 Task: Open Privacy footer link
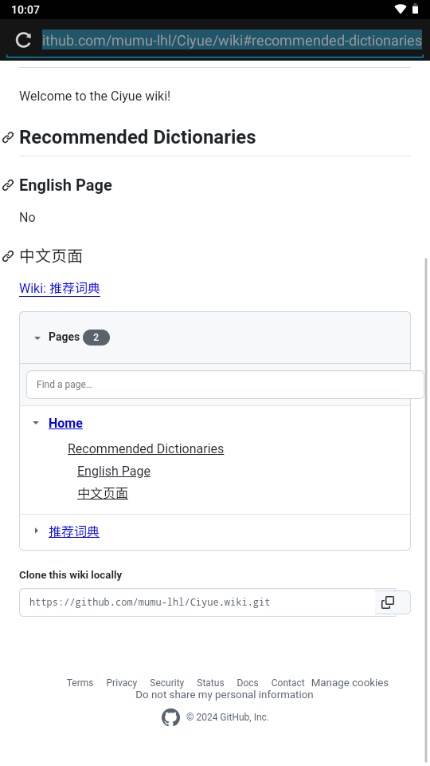click(122, 682)
